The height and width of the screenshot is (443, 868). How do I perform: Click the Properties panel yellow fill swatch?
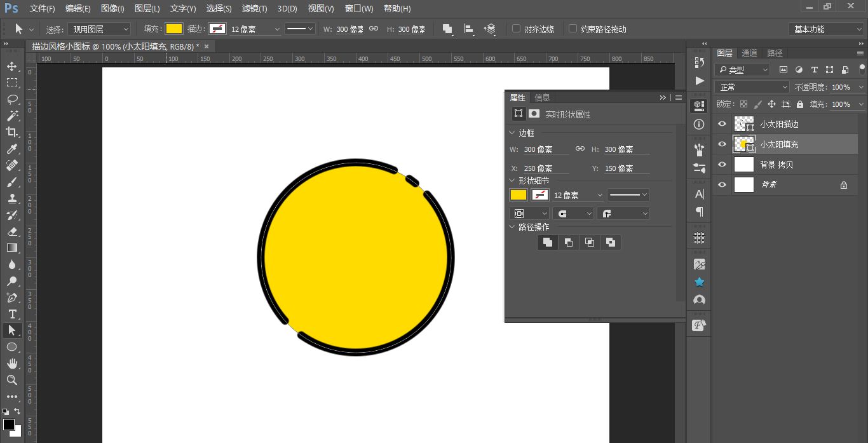(x=519, y=195)
